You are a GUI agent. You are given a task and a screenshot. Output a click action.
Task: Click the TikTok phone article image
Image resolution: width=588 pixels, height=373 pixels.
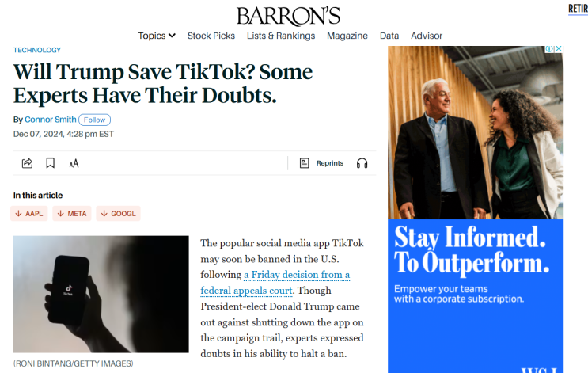[101, 294]
